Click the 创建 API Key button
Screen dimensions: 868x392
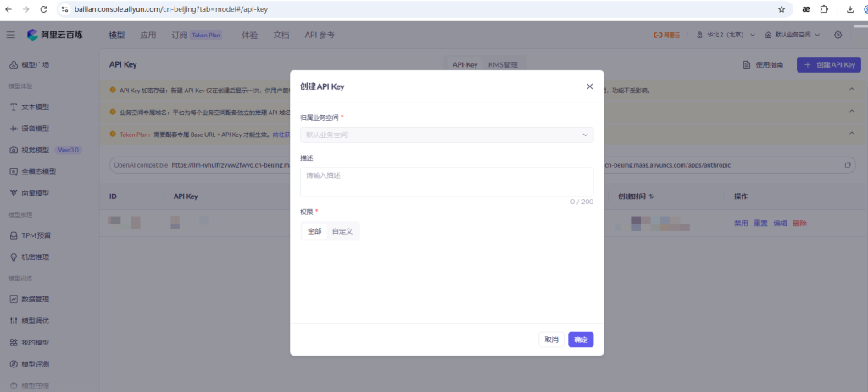(x=829, y=64)
